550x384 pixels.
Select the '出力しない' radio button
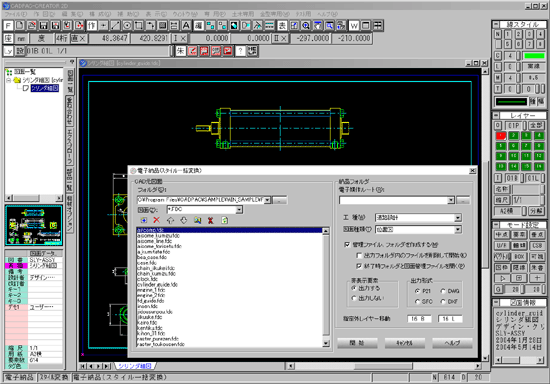click(354, 298)
